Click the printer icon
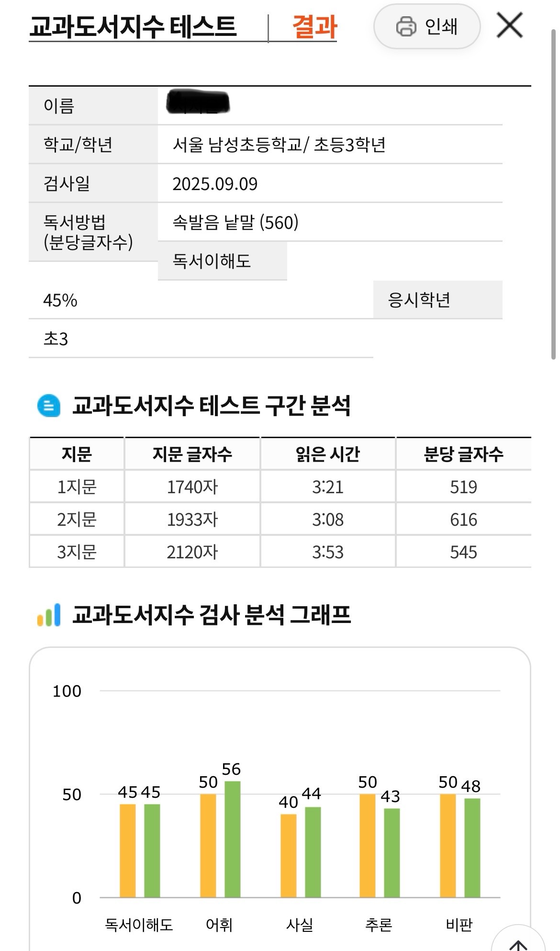 click(x=406, y=26)
